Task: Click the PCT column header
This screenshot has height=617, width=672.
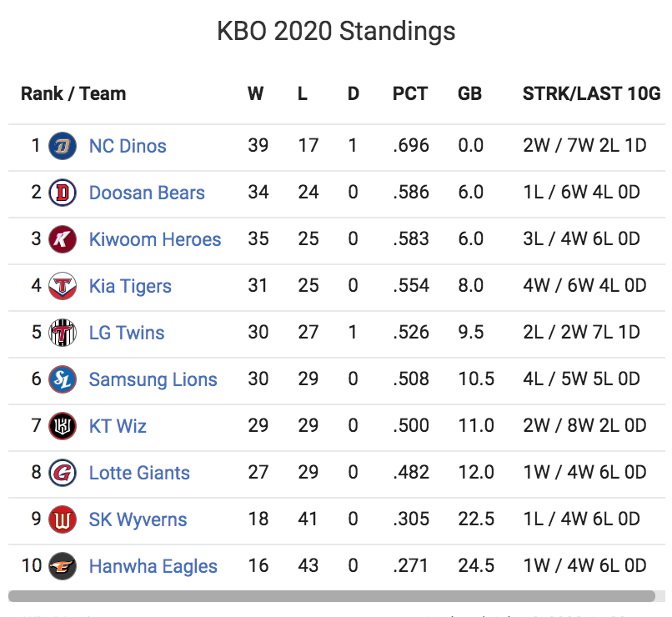Action: 410,94
